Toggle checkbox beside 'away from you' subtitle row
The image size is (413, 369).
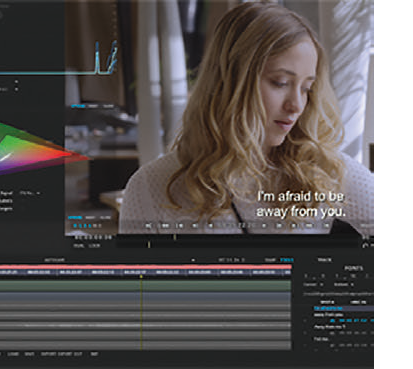pos(305,321)
